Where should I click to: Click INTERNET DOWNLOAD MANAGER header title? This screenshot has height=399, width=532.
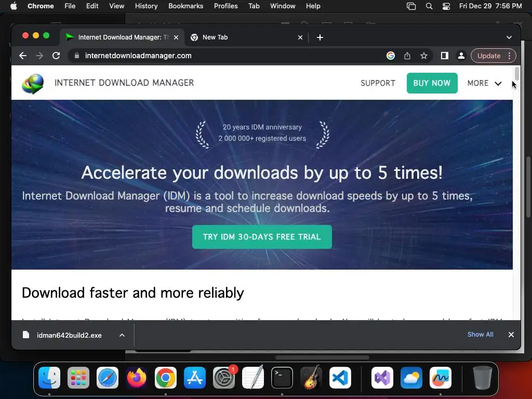124,83
